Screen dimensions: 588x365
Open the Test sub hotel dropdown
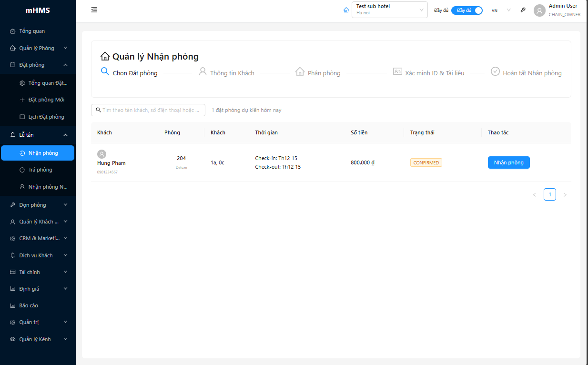(x=389, y=10)
